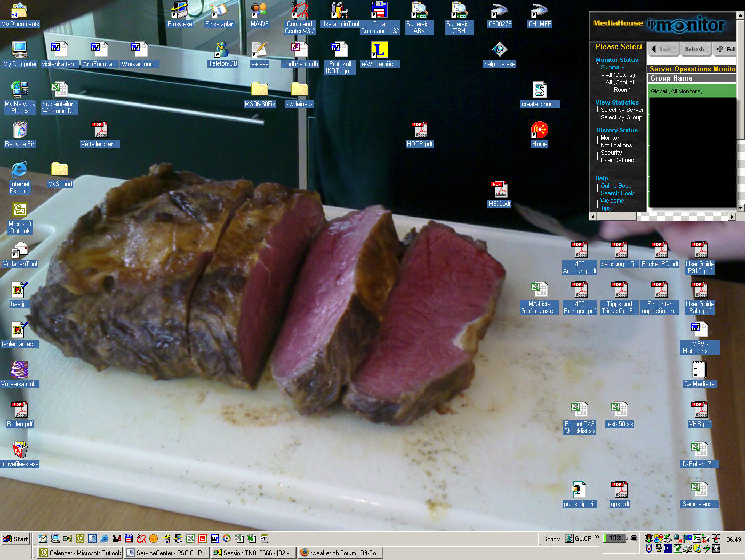
Task: Open the Rollout T43 Checklist.xls icon
Action: pyautogui.click(x=580, y=411)
